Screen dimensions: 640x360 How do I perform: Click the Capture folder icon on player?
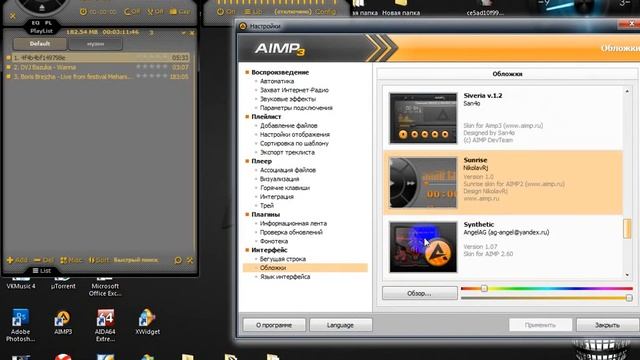coord(180,12)
